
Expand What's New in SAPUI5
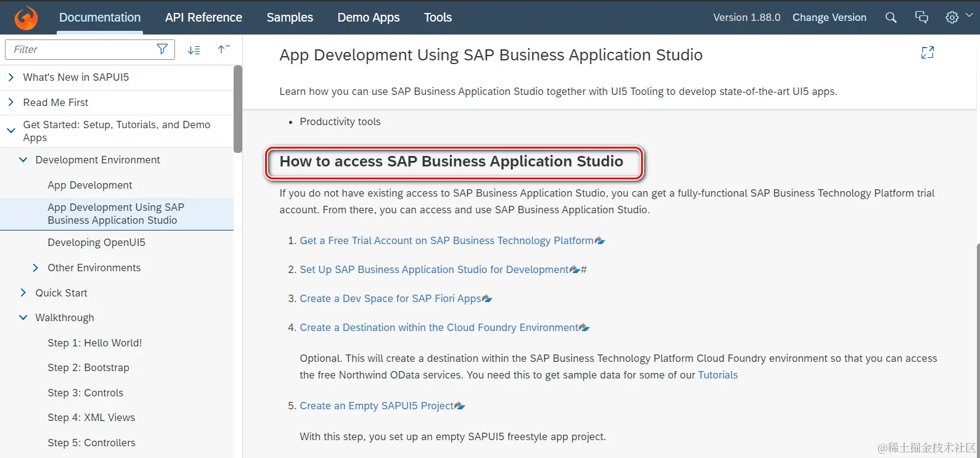(x=10, y=77)
